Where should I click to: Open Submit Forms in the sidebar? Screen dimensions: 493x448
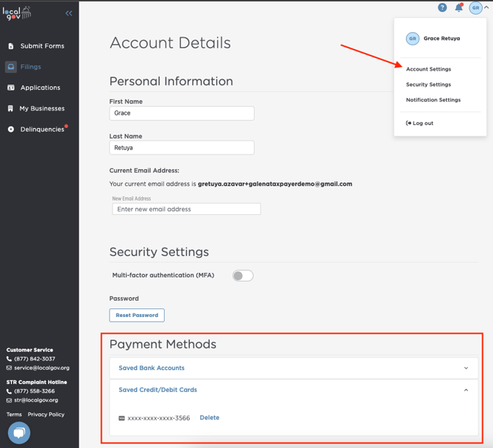(x=42, y=46)
